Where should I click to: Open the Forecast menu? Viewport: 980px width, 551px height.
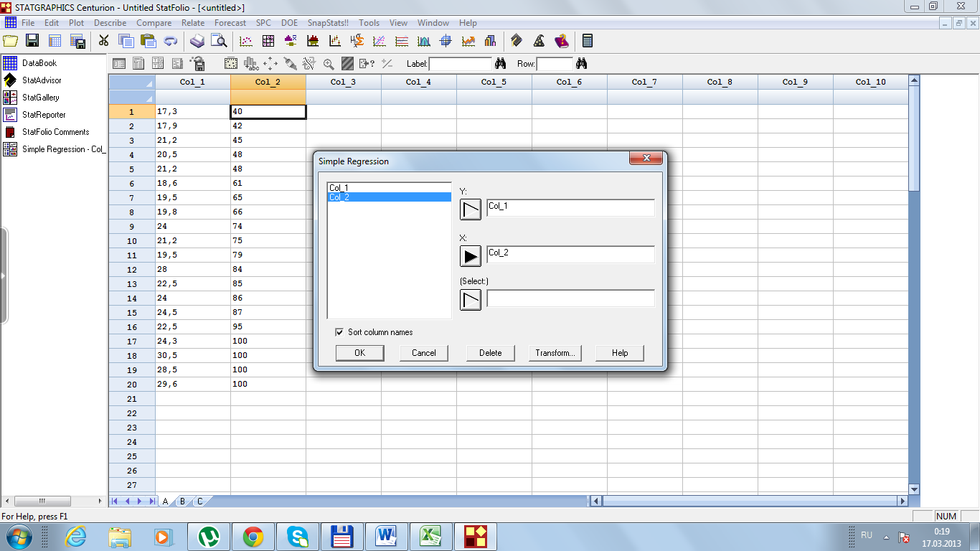[x=230, y=23]
